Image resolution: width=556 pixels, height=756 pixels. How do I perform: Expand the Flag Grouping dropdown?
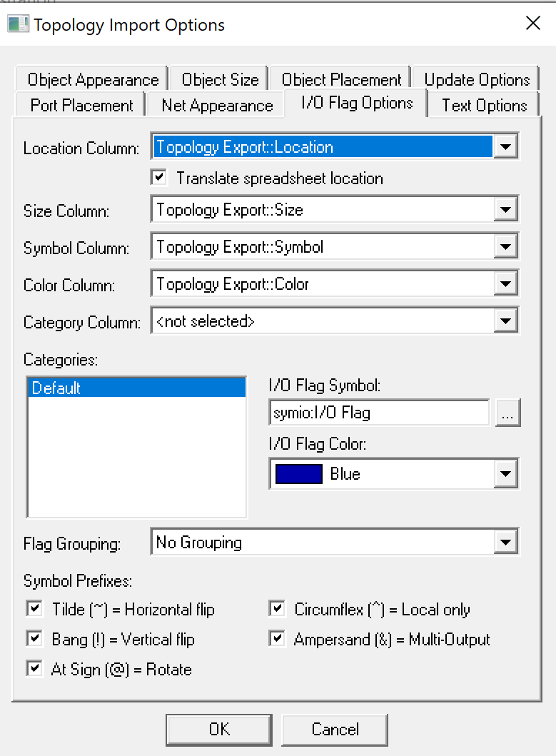(506, 543)
